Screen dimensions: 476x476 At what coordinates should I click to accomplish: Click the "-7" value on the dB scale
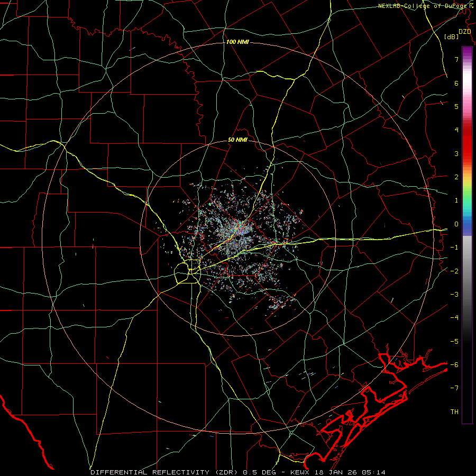pyautogui.click(x=454, y=388)
